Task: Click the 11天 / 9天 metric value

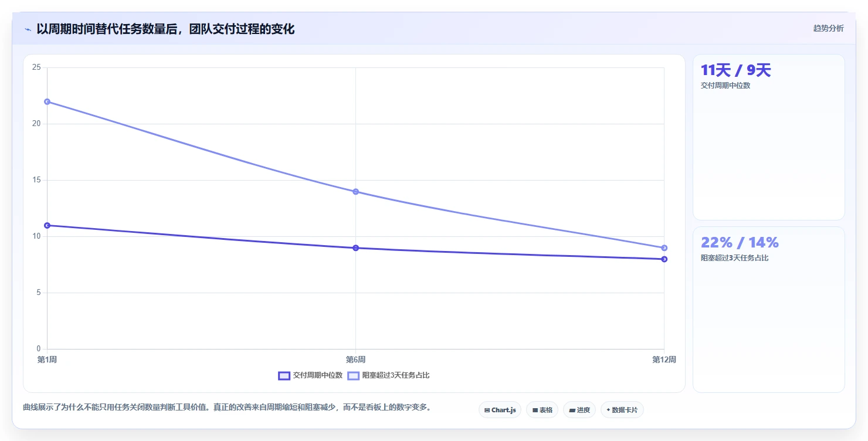Action: click(x=735, y=70)
